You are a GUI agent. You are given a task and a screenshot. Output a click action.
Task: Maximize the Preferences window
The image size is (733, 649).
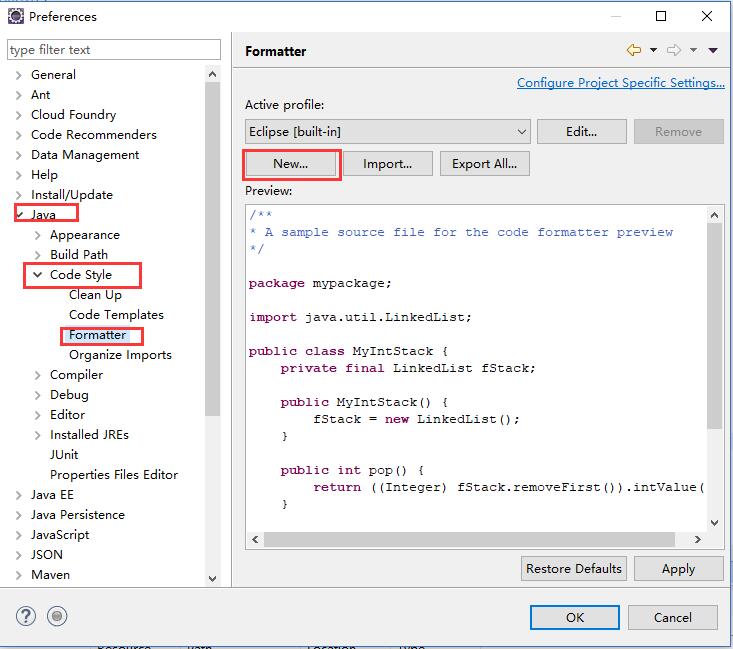click(x=661, y=16)
